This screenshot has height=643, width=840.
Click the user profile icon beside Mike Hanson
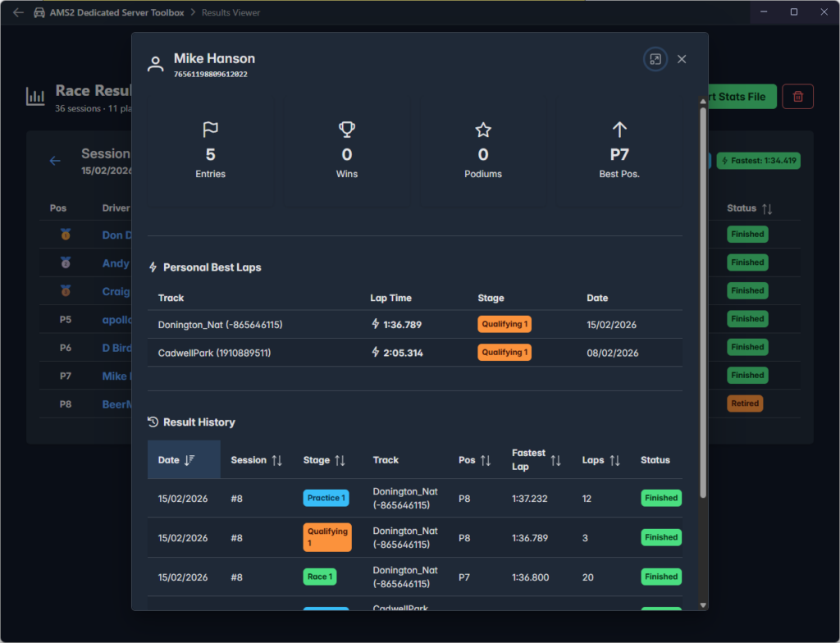coord(156,65)
